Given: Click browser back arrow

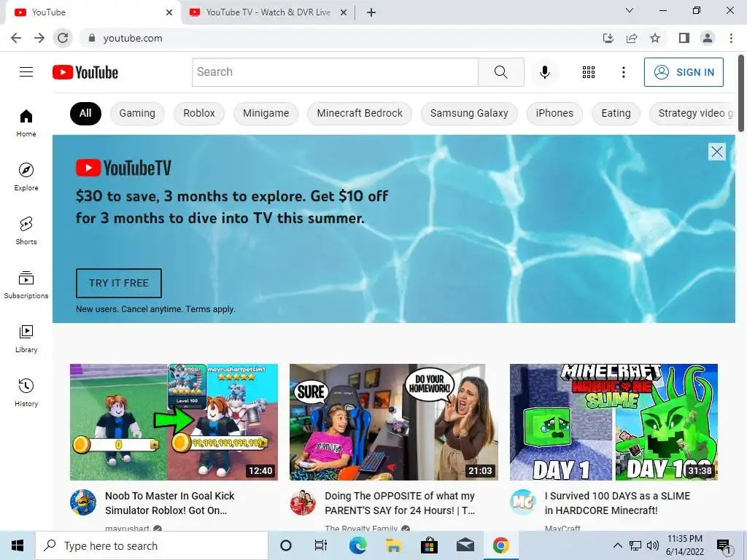Looking at the screenshot, I should pos(16,38).
